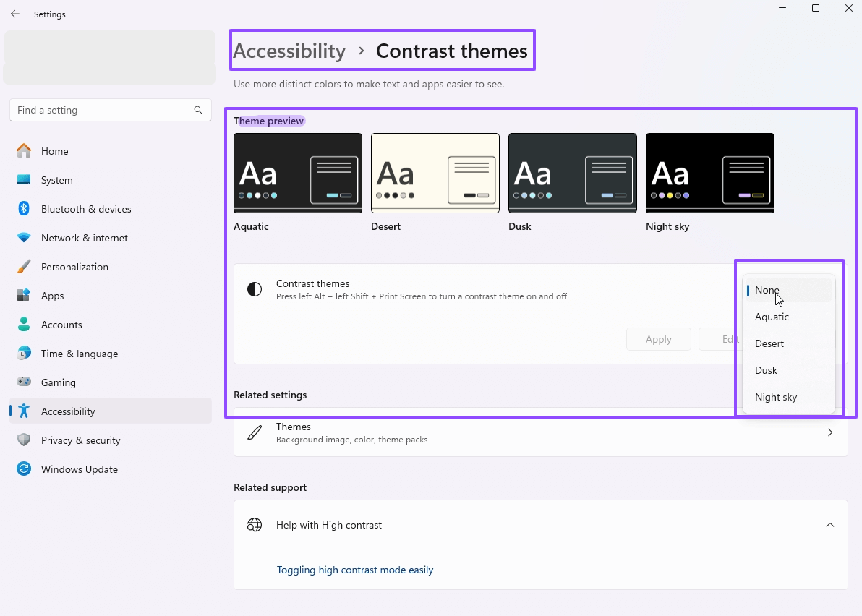The width and height of the screenshot is (862, 616).
Task: Click the Desert theme preview thumbnail
Action: [435, 173]
